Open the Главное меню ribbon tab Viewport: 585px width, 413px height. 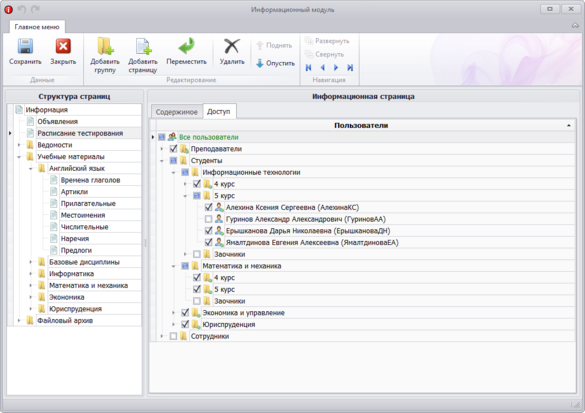37,27
